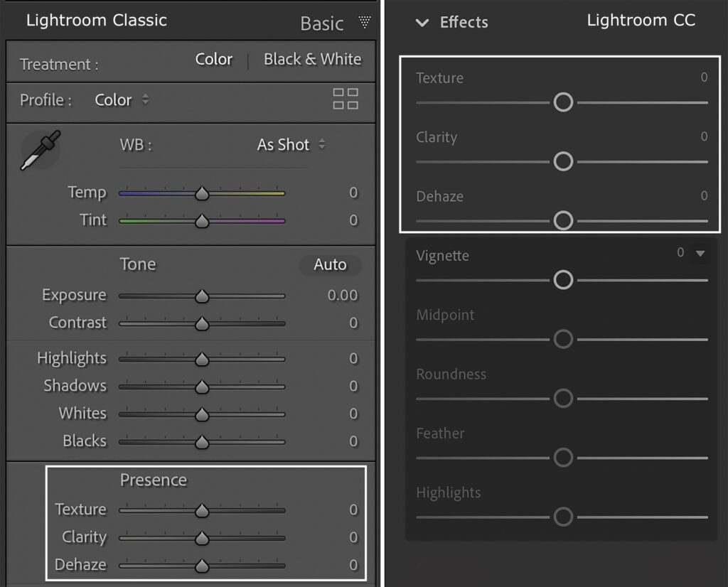Click the Exposure value field
Image resolution: width=728 pixels, height=587 pixels.
[x=342, y=296]
